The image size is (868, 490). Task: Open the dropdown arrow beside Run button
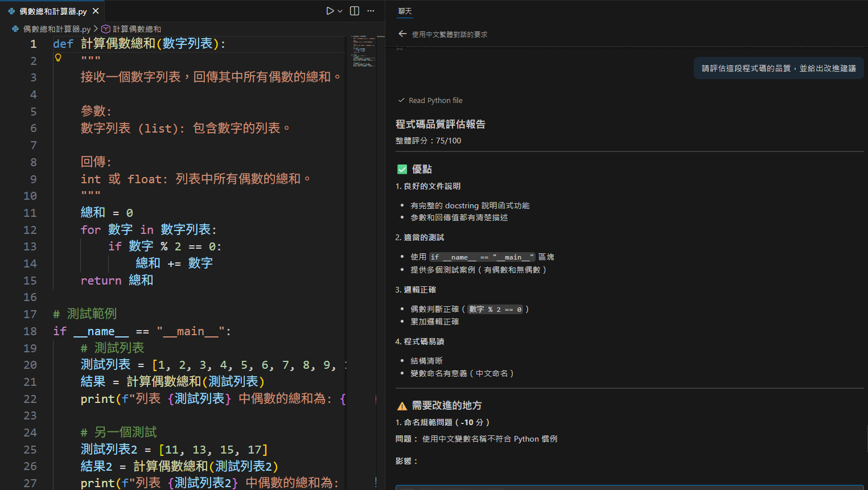340,11
